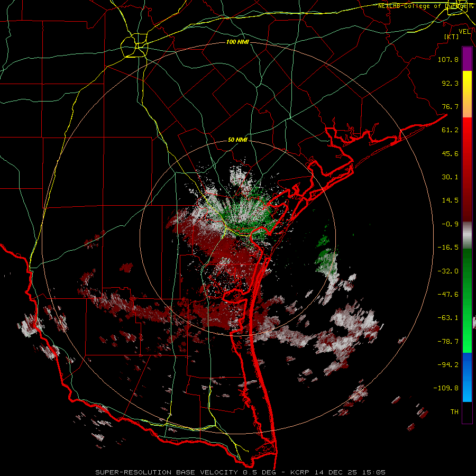Click the TH legend label

tap(454, 412)
